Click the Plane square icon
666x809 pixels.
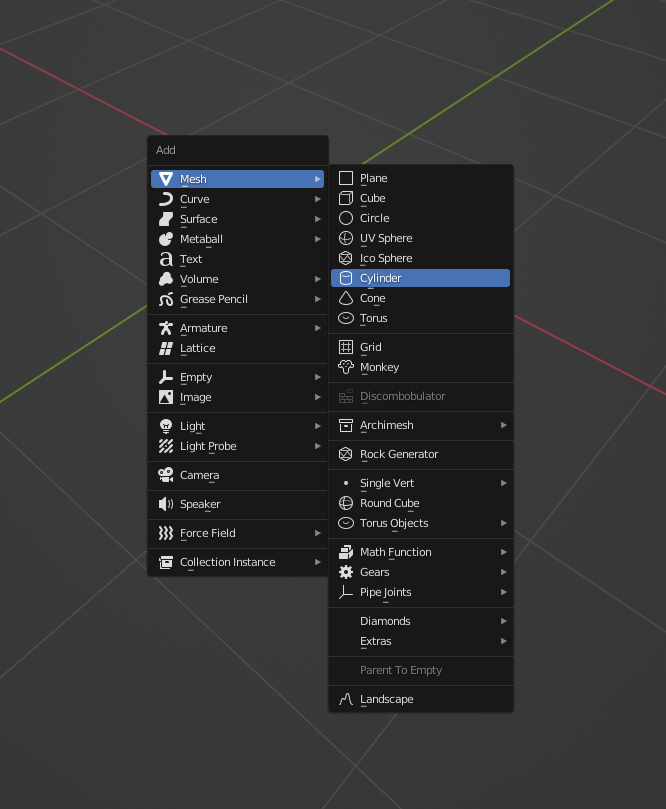pos(346,178)
